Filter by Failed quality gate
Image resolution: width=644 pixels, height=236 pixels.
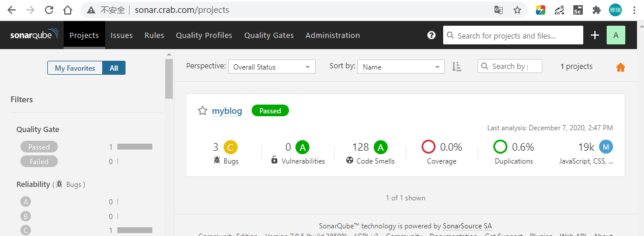pyautogui.click(x=39, y=162)
